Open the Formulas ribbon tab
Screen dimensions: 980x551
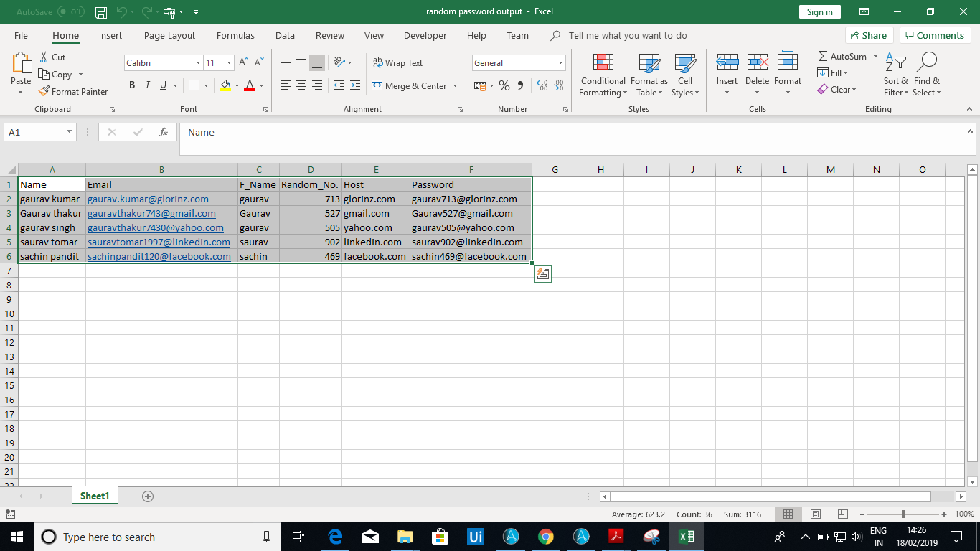tap(235, 35)
